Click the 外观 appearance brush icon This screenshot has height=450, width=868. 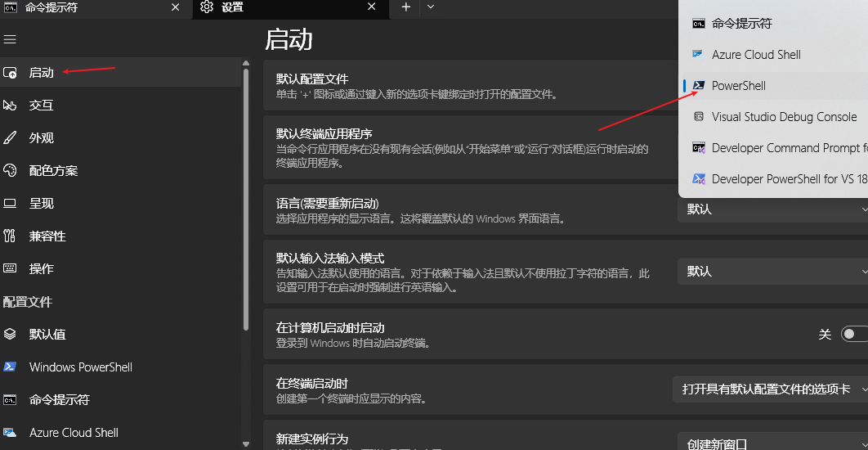pyautogui.click(x=10, y=138)
